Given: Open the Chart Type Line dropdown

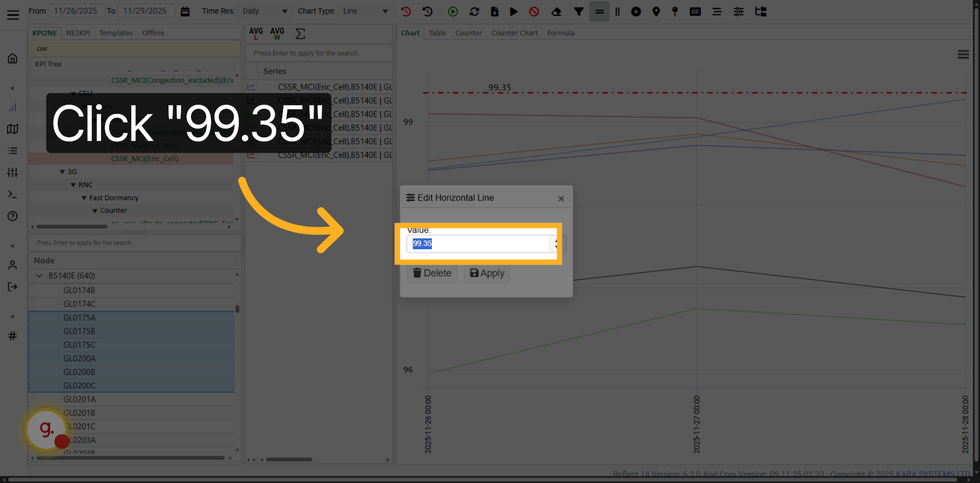Looking at the screenshot, I should pyautogui.click(x=365, y=11).
